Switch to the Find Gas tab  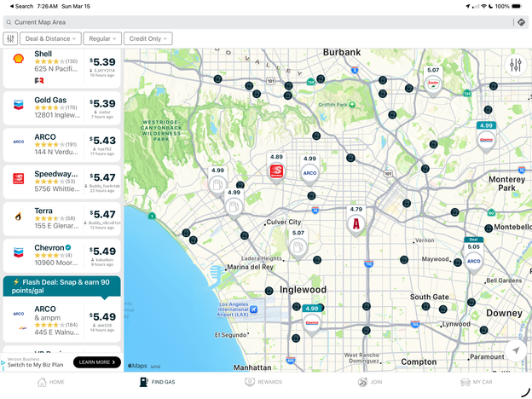[158, 382]
